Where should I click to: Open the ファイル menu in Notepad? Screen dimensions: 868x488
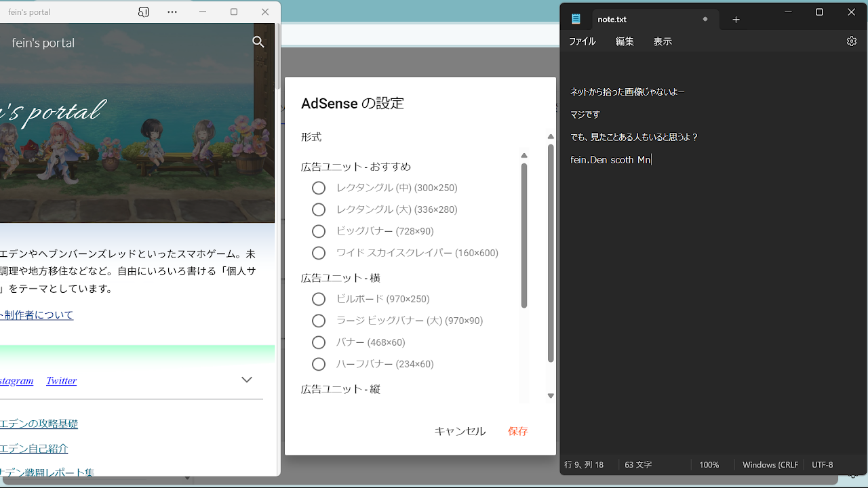pyautogui.click(x=582, y=41)
